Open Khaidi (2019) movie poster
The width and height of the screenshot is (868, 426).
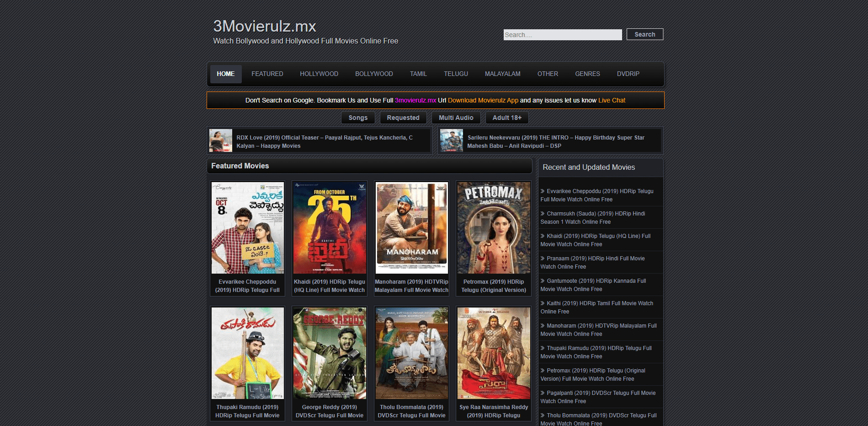(330, 228)
